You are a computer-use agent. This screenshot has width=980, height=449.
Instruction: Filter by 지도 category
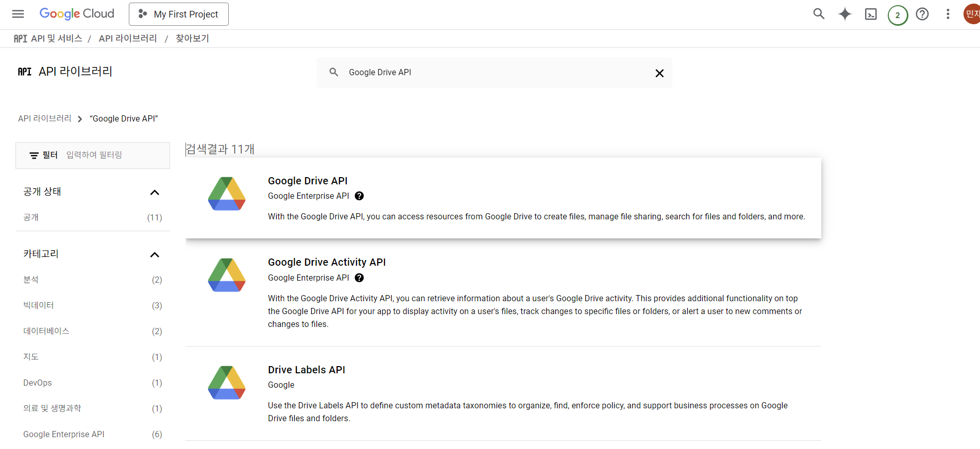point(93,357)
